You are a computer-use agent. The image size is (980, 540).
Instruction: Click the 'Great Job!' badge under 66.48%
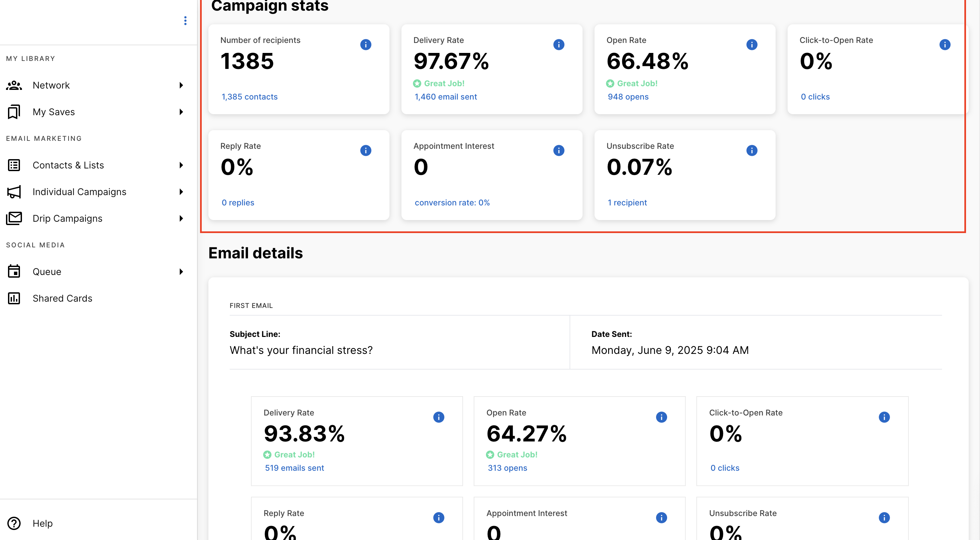631,83
